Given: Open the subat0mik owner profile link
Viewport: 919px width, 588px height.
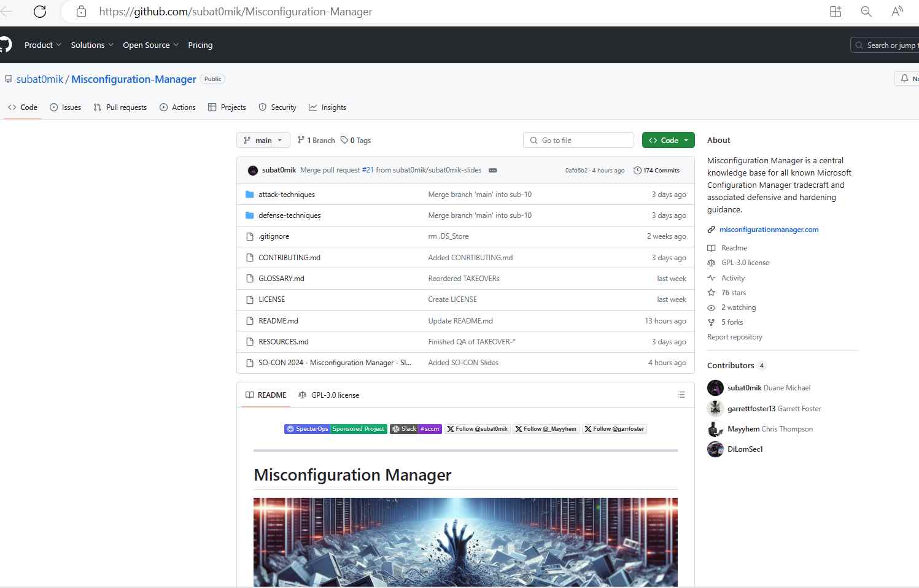Looking at the screenshot, I should [x=40, y=79].
